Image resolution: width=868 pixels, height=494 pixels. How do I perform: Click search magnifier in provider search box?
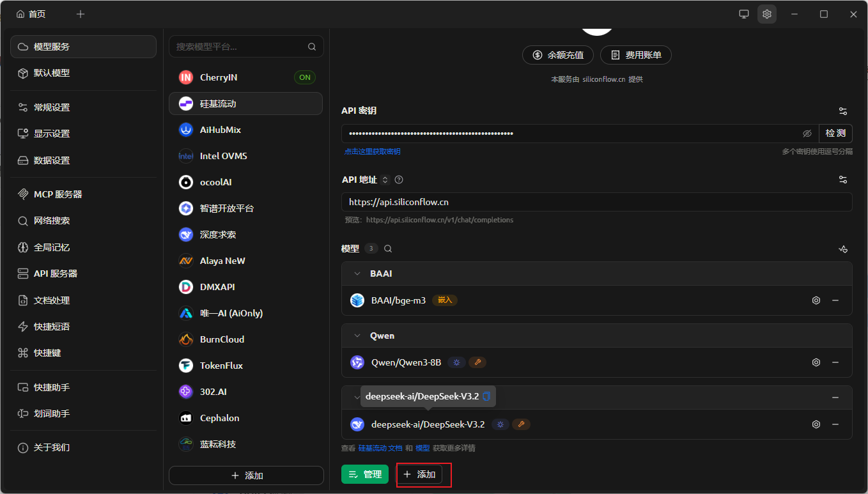tap(312, 47)
